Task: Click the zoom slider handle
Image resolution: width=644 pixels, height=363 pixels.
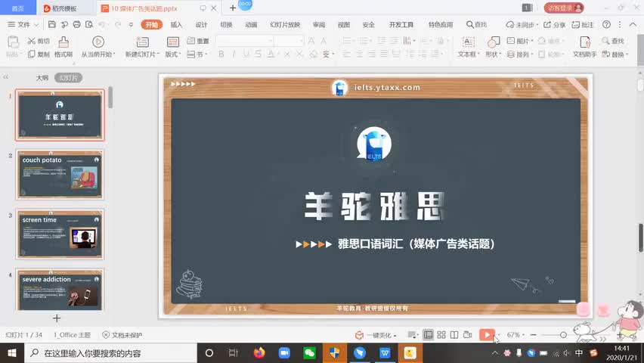Action: pos(563,334)
